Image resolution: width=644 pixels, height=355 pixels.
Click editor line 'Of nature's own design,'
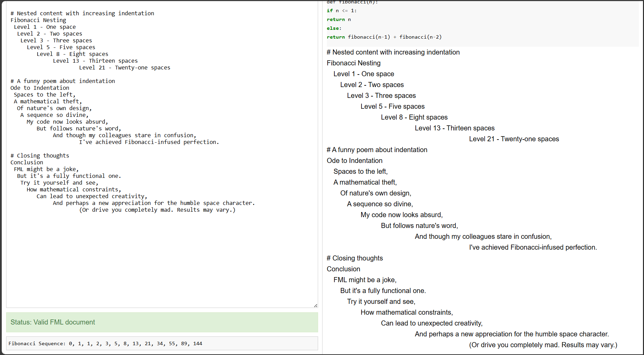[x=55, y=108]
